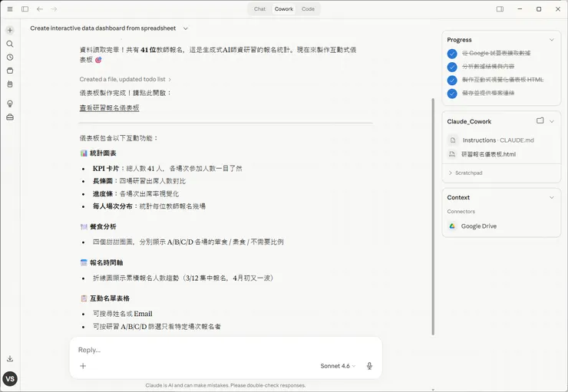The image size is (568, 392).
Task: Expand the Scratchpad section
Action: point(465,173)
